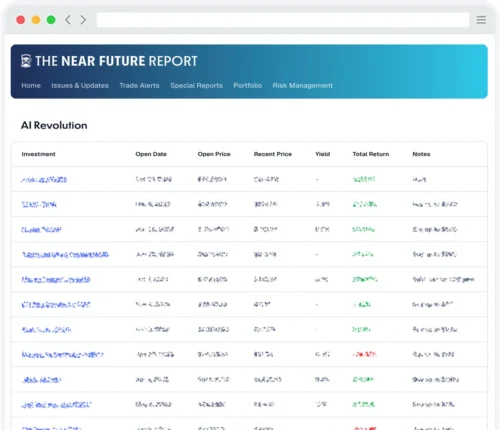Open the Portfolio navigation item
The height and width of the screenshot is (430, 500).
pos(248,85)
